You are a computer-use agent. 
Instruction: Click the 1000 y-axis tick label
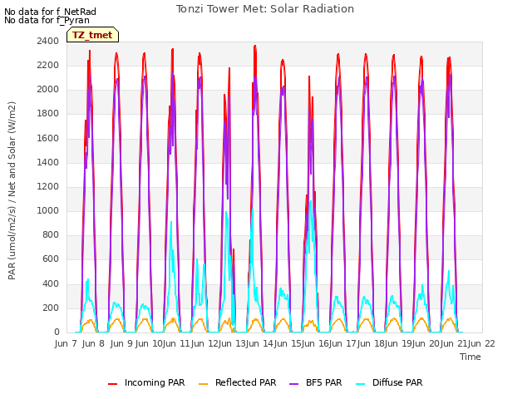48,210
